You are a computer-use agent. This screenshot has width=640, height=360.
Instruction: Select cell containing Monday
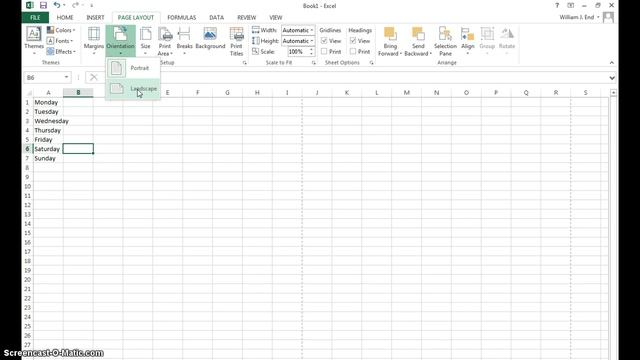[x=48, y=102]
